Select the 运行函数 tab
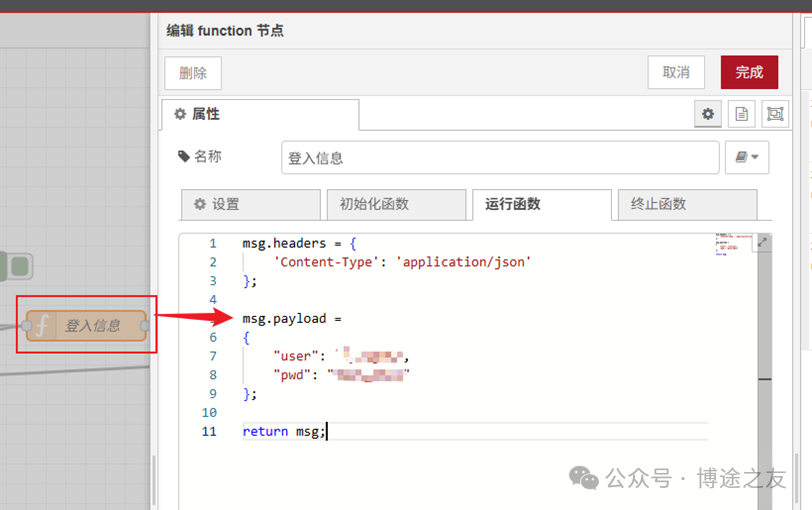Viewport: 812px width, 510px height. click(542, 205)
